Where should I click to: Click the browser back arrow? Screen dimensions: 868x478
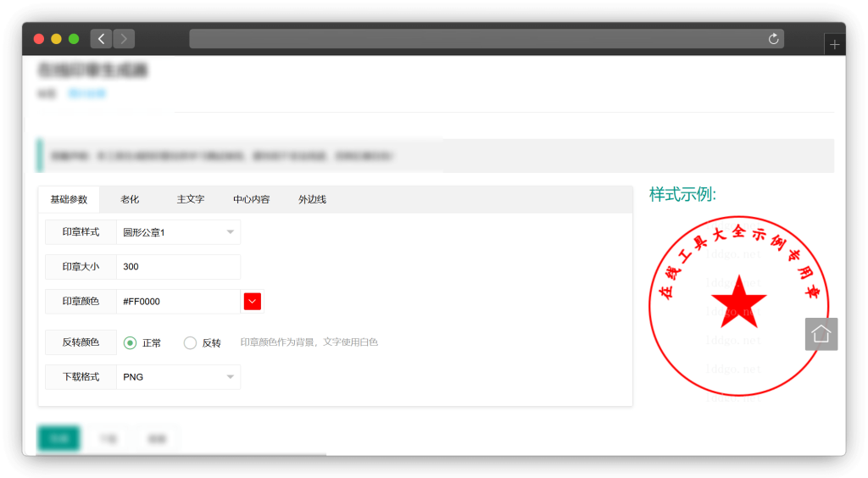[102, 39]
